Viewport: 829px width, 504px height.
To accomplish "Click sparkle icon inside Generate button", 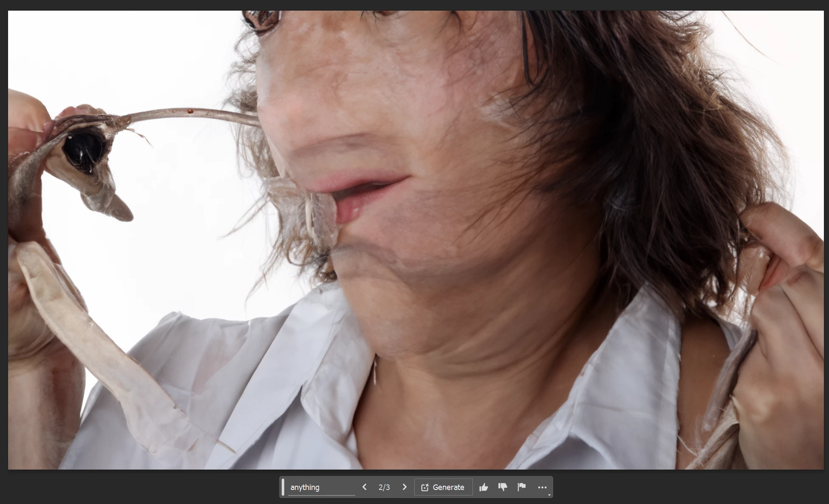I will [424, 487].
